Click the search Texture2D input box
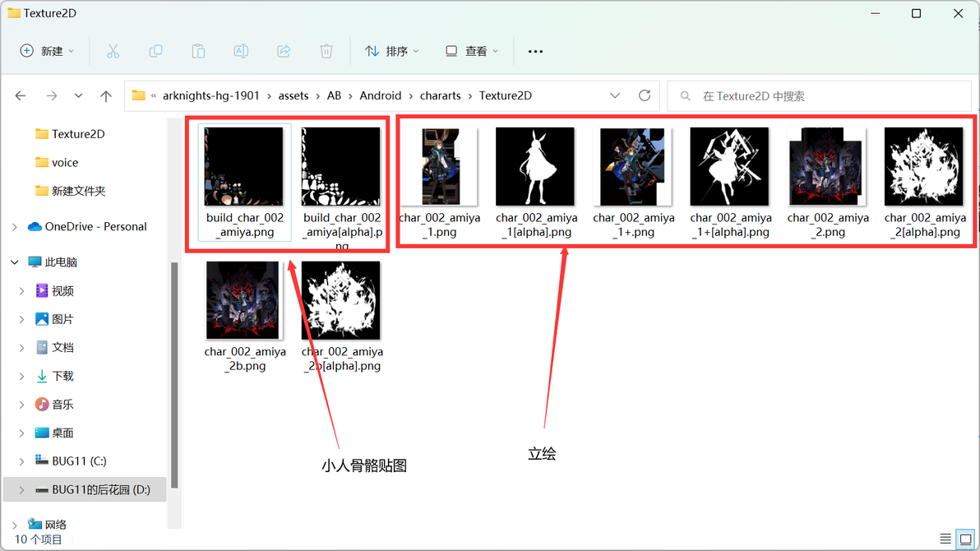 click(819, 96)
